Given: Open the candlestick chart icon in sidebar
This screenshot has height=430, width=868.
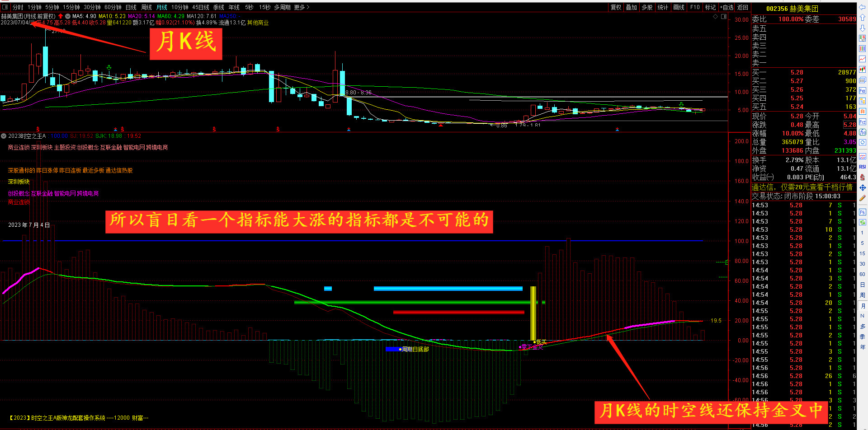Looking at the screenshot, I should point(863,69).
